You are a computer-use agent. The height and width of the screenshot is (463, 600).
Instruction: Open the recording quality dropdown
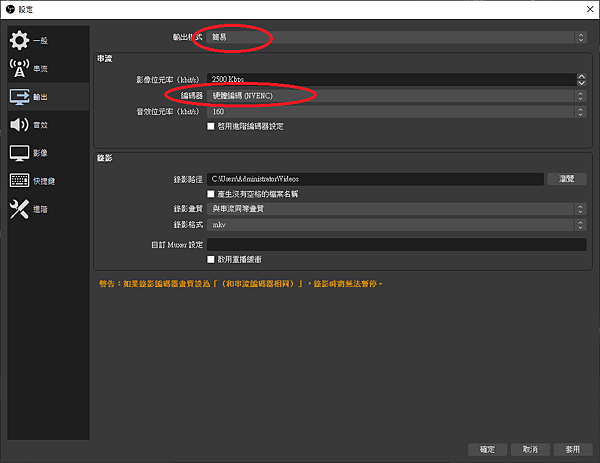(x=397, y=209)
